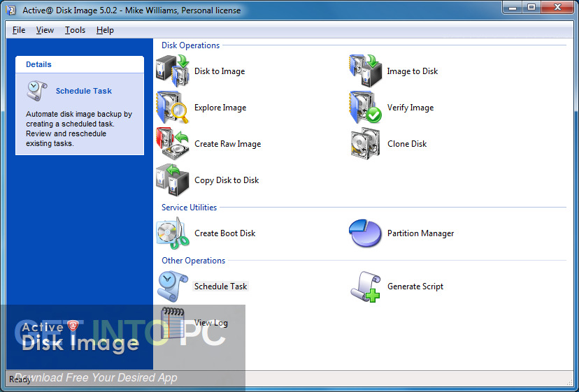Viewport: 579px width, 392px height.
Task: Open the View menu
Action: click(x=45, y=30)
